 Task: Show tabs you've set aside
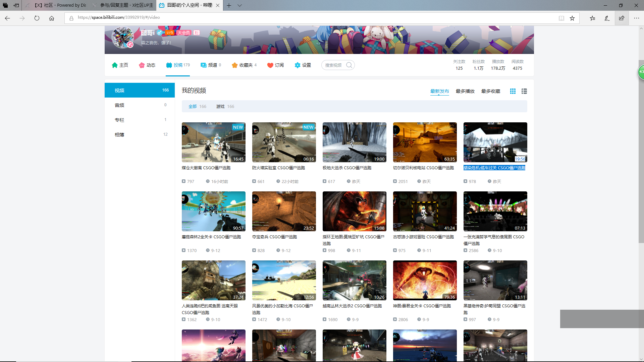5,5
